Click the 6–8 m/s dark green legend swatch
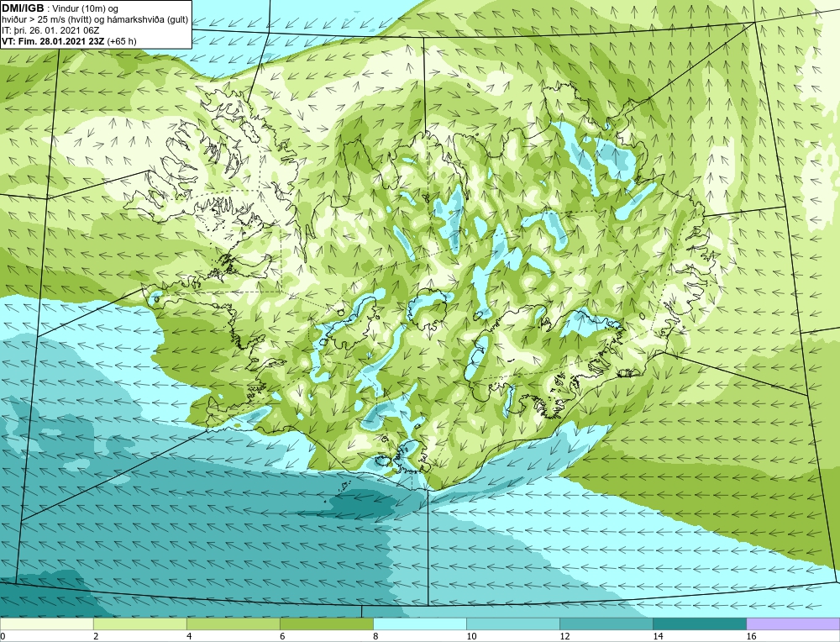Image resolution: width=840 pixels, height=642 pixels. pos(326,624)
